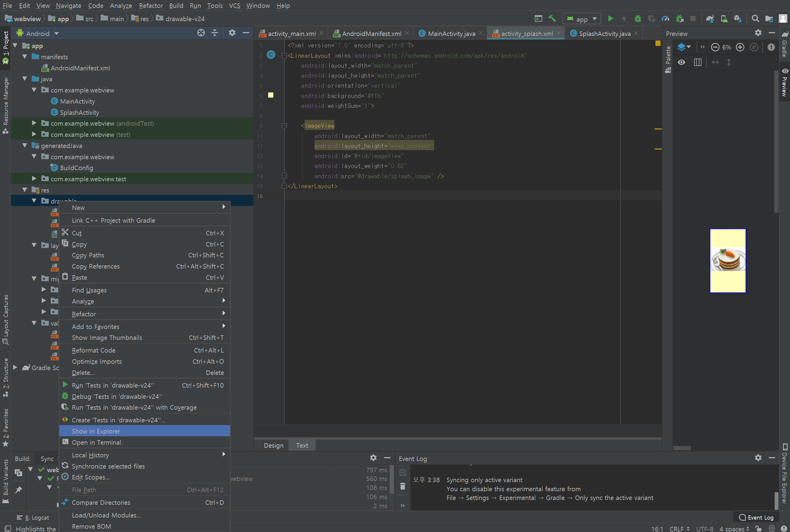Toggle the eye View Options icon in Preview

[681, 63]
